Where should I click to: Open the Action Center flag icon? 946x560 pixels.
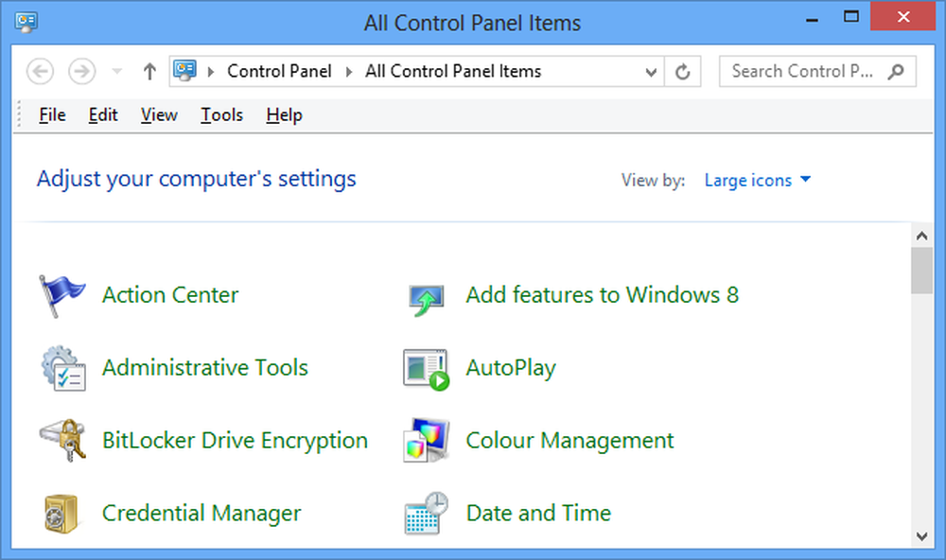[62, 296]
